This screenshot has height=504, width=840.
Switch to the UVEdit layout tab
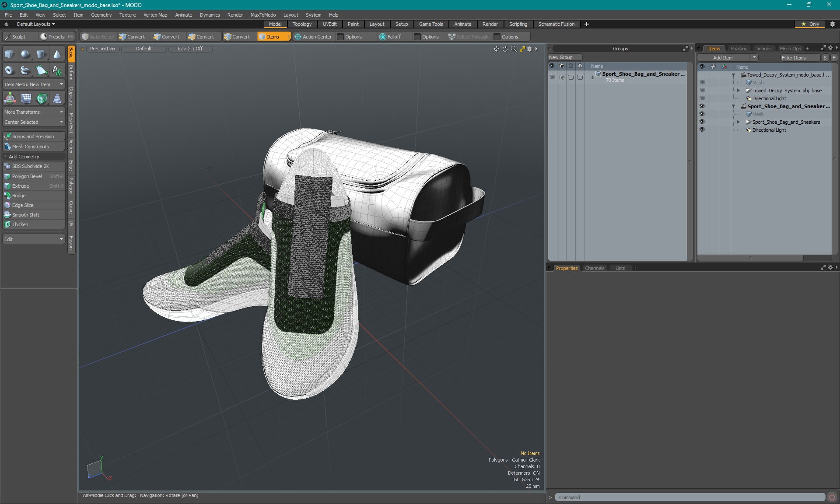tap(329, 24)
